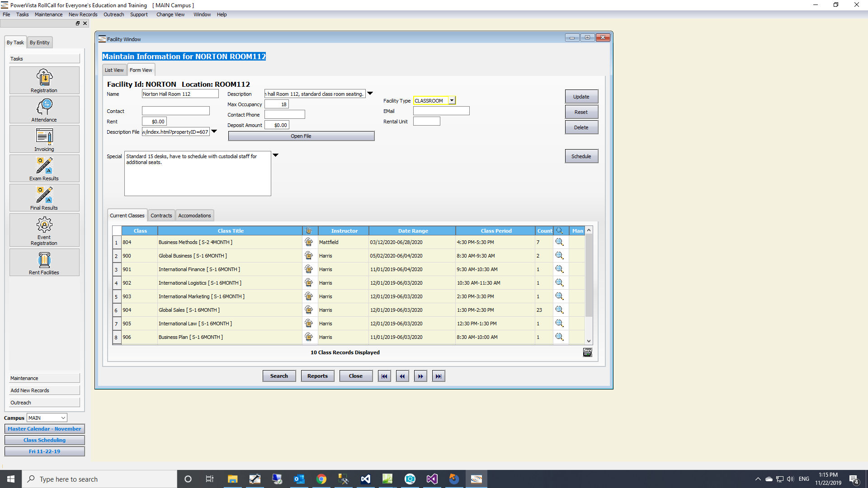868x488 pixels.
Task: Switch to the Contracts tab
Action: [161, 216]
